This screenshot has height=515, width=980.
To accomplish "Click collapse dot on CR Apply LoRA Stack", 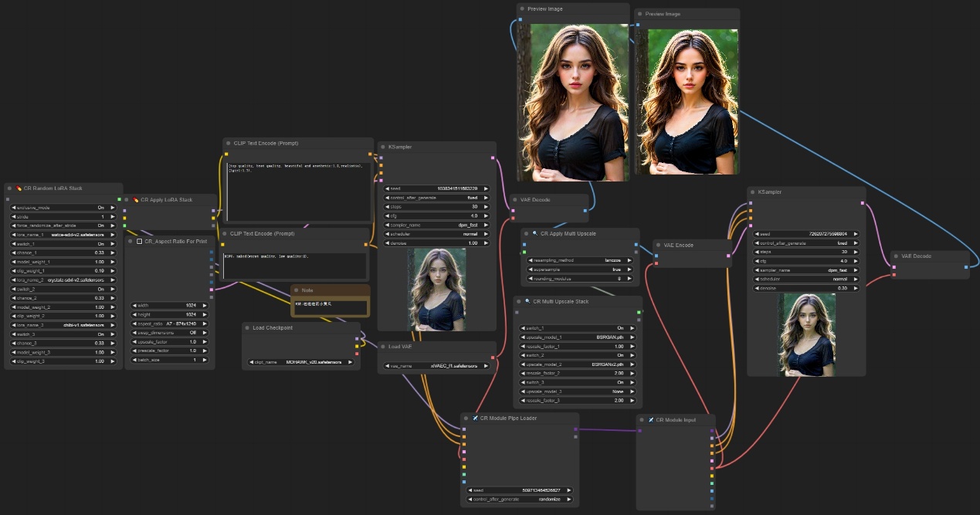I will (x=128, y=200).
